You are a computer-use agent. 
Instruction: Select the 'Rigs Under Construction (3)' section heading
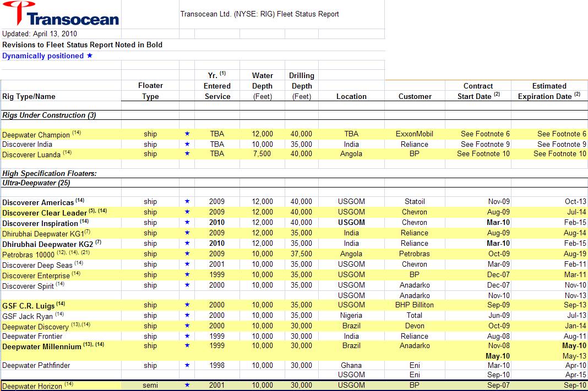click(x=49, y=115)
